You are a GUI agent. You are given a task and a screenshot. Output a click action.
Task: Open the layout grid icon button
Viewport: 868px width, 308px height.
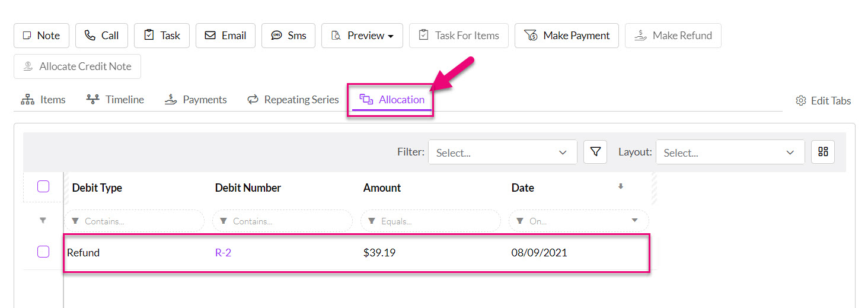[823, 152]
